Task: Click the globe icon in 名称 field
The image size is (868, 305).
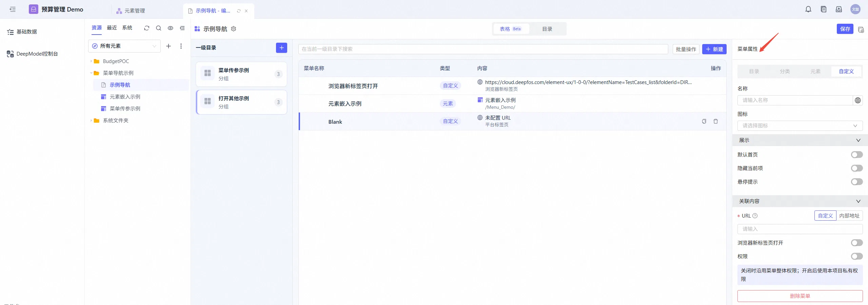Action: point(858,100)
